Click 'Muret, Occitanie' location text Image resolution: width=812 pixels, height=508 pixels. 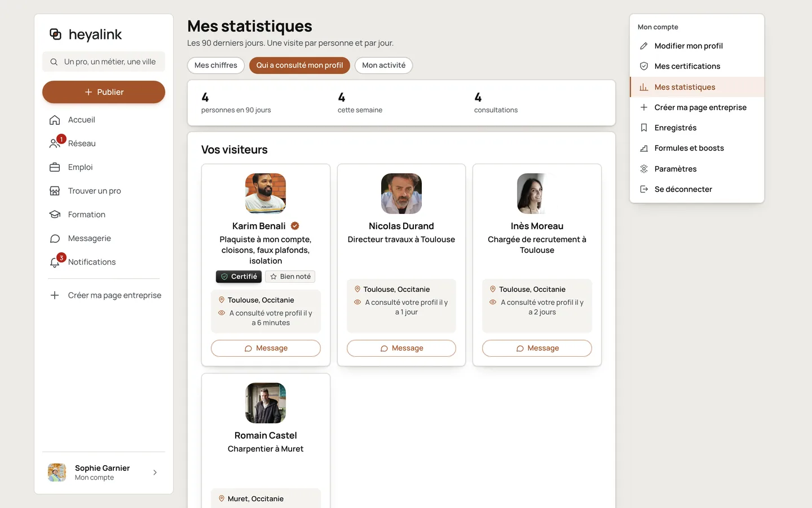(x=255, y=499)
